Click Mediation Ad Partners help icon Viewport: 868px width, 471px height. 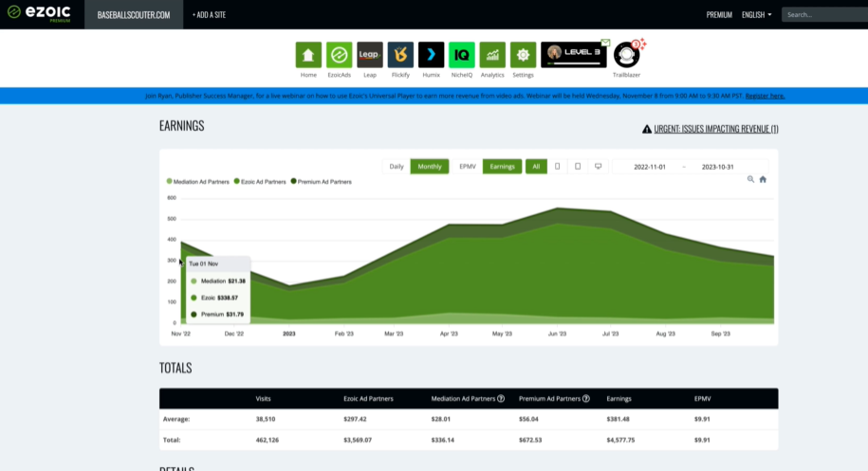(501, 399)
